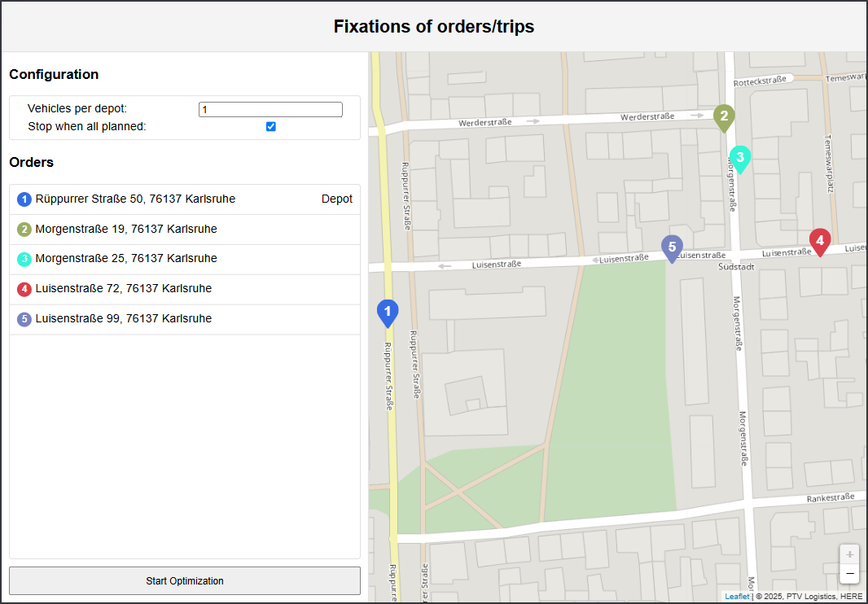Click turquoise map marker 3 on Morgenstraße

tap(739, 160)
